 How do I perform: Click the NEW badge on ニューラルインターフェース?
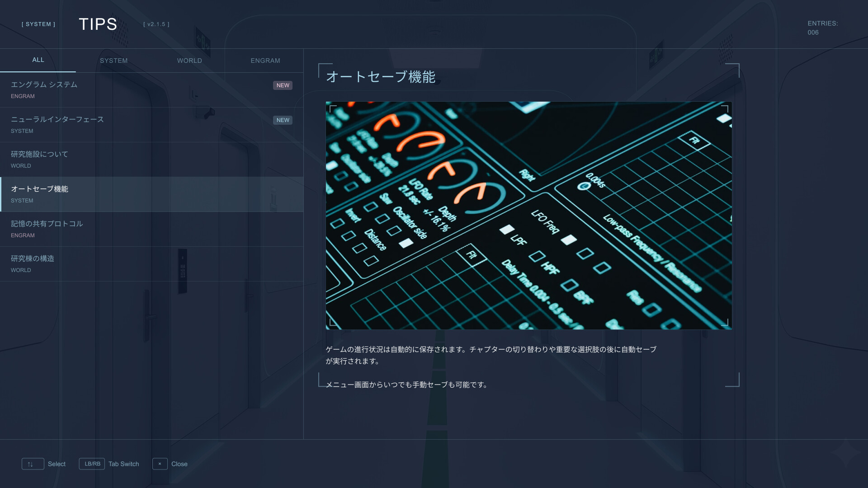tap(283, 120)
